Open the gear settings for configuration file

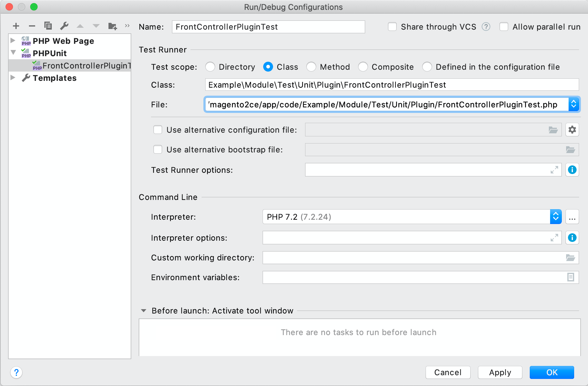pyautogui.click(x=572, y=130)
